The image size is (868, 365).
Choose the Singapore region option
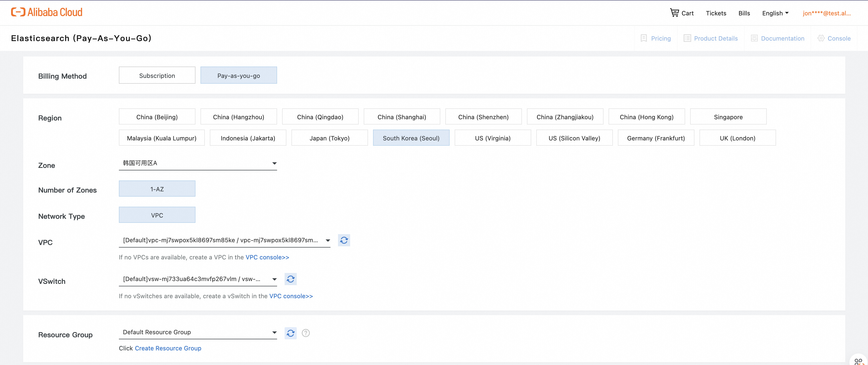(x=728, y=117)
